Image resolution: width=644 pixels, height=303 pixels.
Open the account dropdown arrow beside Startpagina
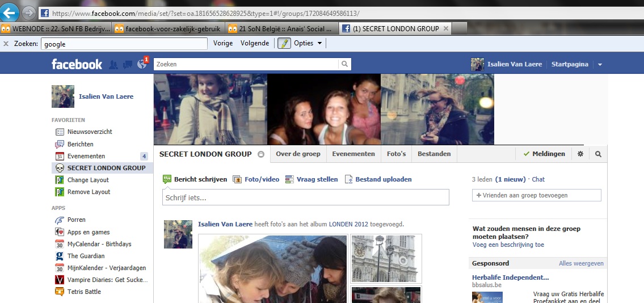(x=600, y=65)
